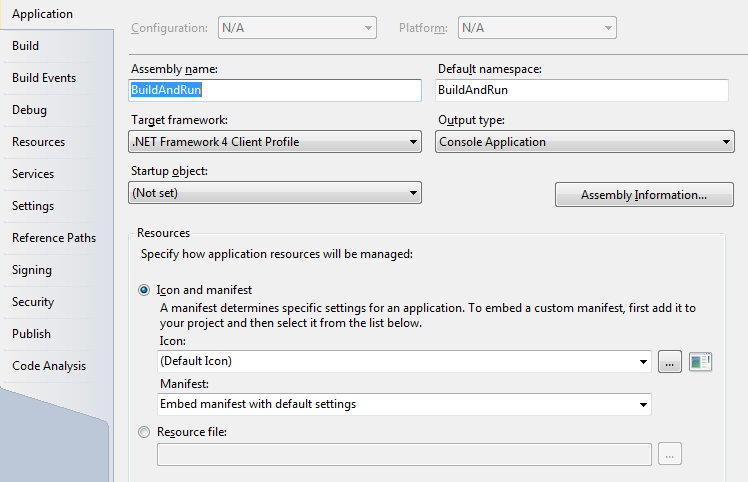Click the icon preview image beside Icon field

[700, 362]
